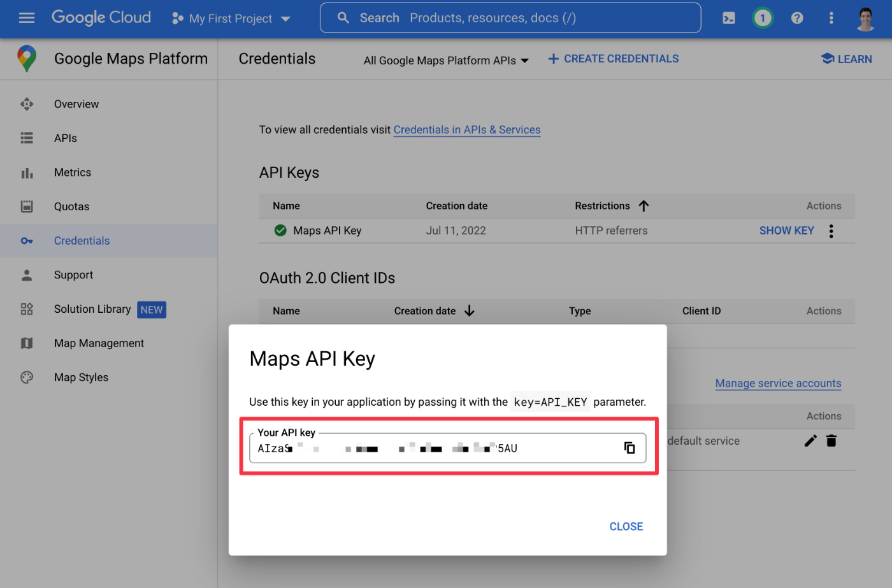Click the search products and resources field
Screen dimensions: 892x588
pos(510,18)
